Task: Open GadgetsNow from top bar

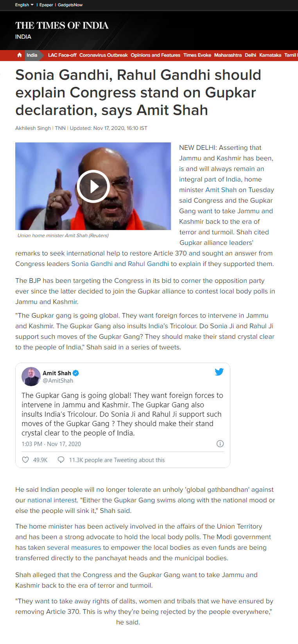Action: [70, 5]
